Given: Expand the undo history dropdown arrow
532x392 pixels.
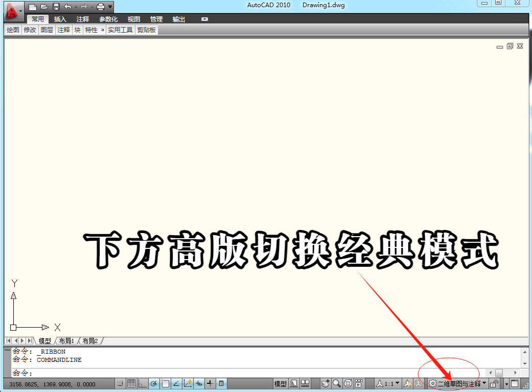Looking at the screenshot, I should point(76,7).
